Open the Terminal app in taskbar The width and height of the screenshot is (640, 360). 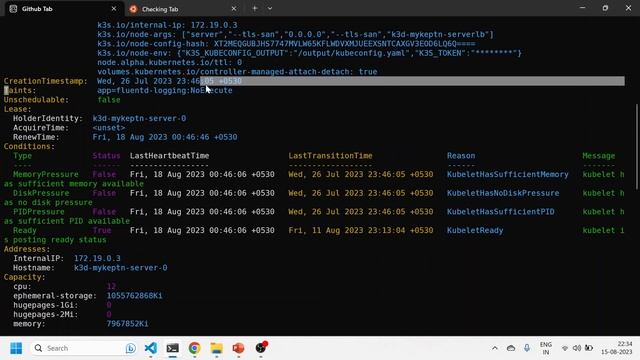click(x=173, y=348)
